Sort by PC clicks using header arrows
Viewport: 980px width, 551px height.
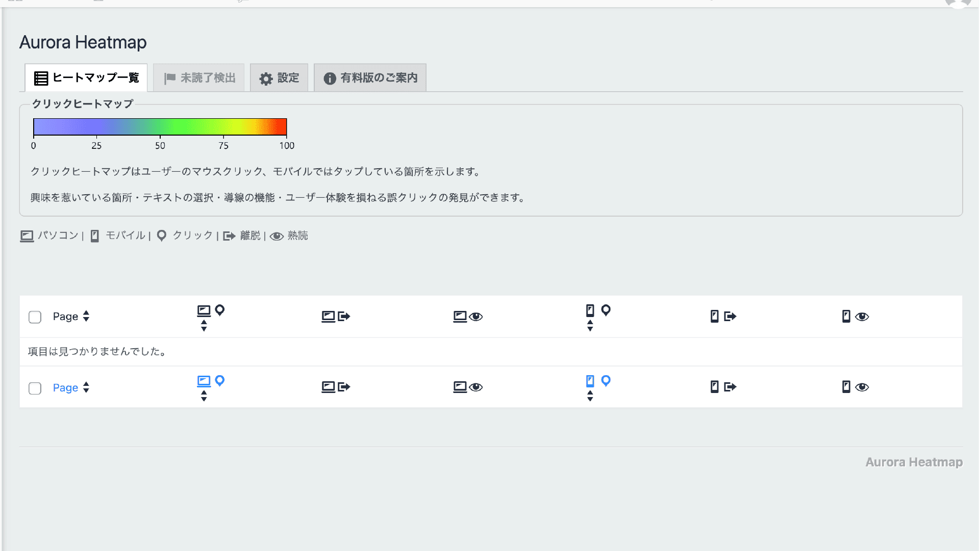pyautogui.click(x=204, y=326)
